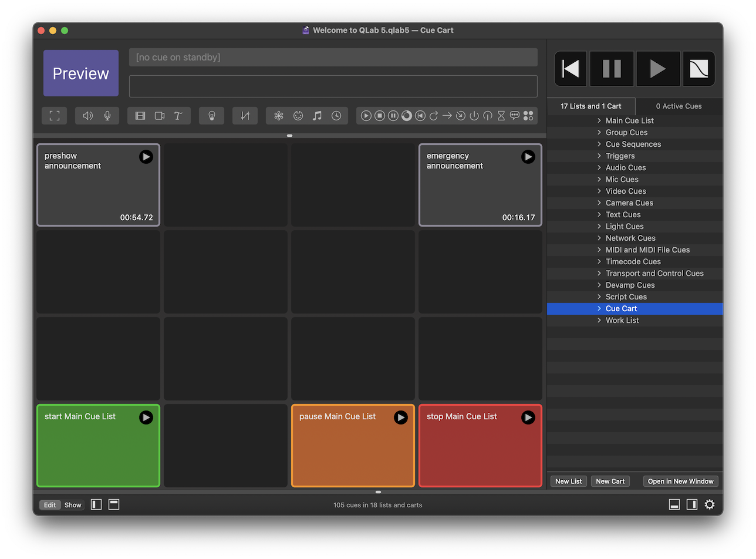The width and height of the screenshot is (756, 559).
Task: Trigger the red stop Main Cue List tile
Action: pyautogui.click(x=528, y=417)
